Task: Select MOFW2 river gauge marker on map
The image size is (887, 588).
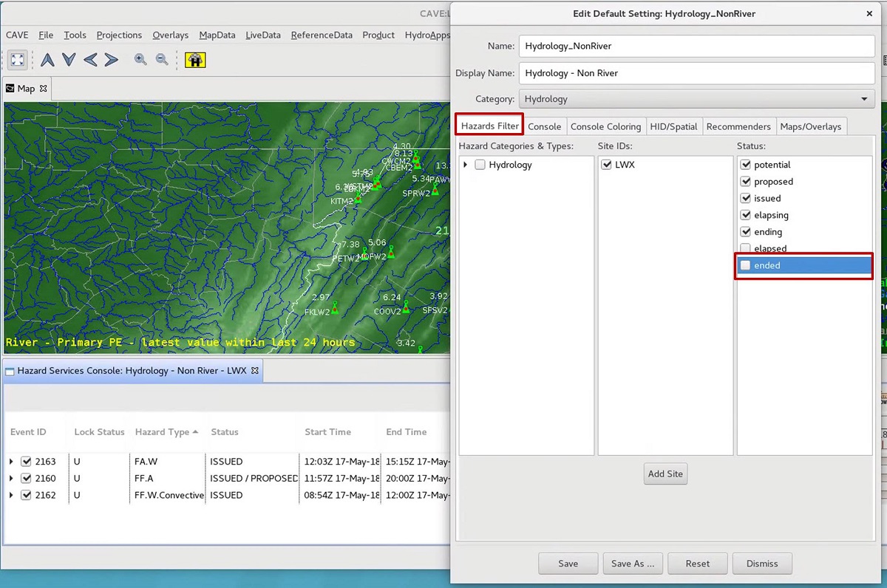Action: [391, 252]
